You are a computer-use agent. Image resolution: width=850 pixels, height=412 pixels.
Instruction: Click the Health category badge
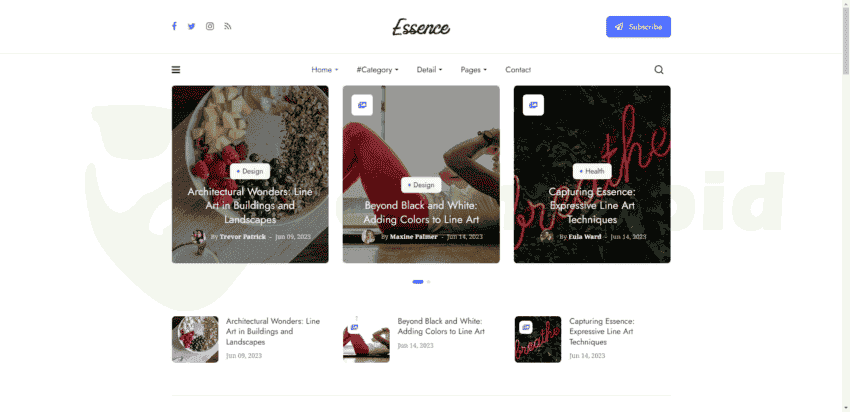coord(592,171)
